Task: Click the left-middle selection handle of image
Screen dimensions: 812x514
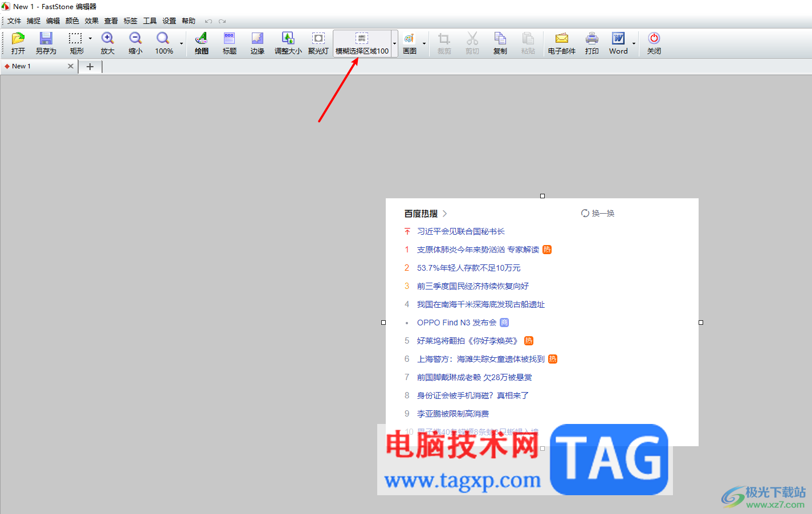Action: 383,323
